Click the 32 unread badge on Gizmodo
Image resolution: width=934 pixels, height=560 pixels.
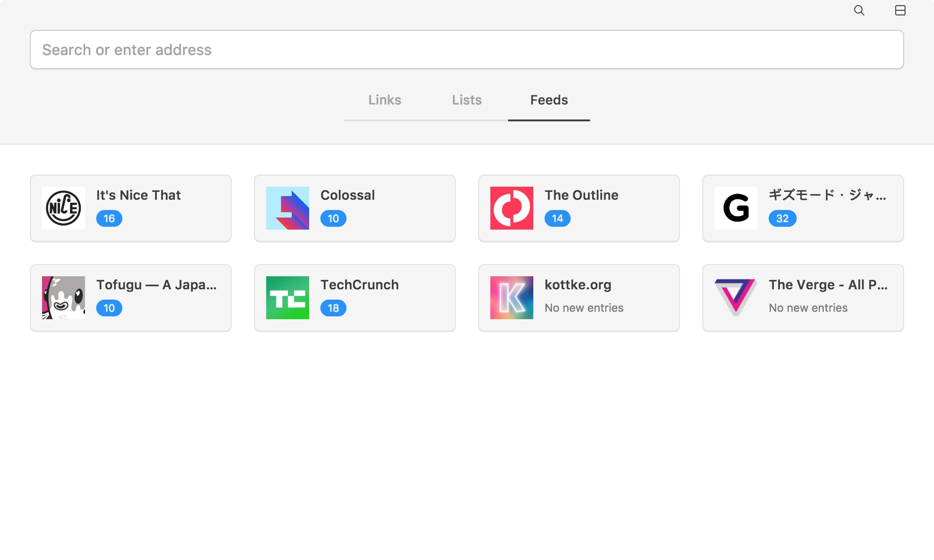783,218
